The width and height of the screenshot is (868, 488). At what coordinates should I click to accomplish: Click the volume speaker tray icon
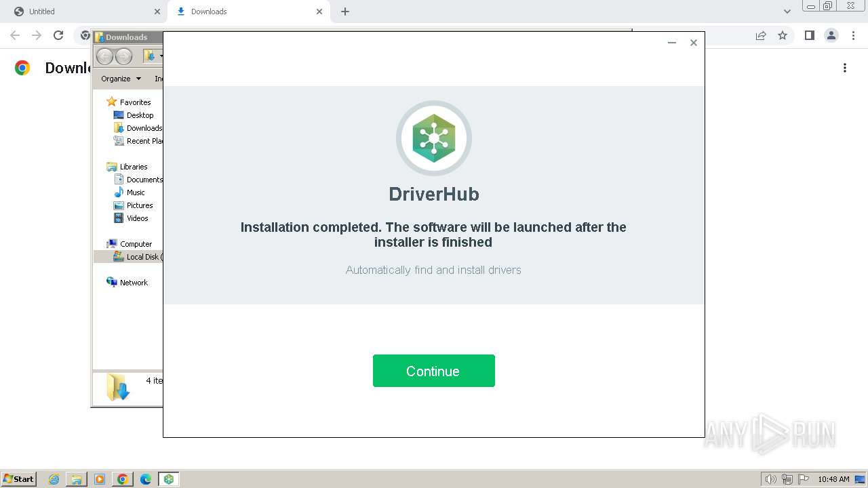coord(771,479)
